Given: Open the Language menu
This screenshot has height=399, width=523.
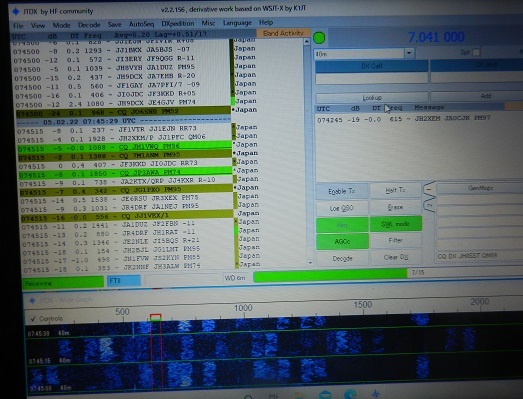Looking at the screenshot, I should pos(237,23).
